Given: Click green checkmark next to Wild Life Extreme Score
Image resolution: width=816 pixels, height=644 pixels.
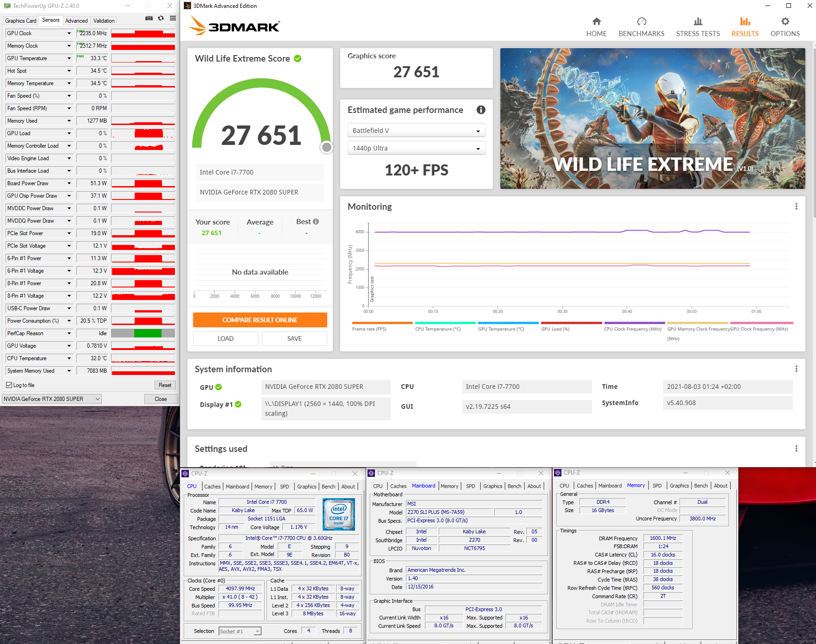Looking at the screenshot, I should pyautogui.click(x=298, y=58).
